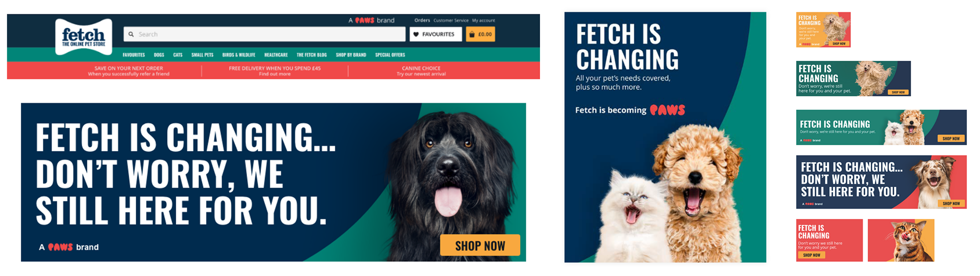Click the free delivery promo link

tap(275, 71)
